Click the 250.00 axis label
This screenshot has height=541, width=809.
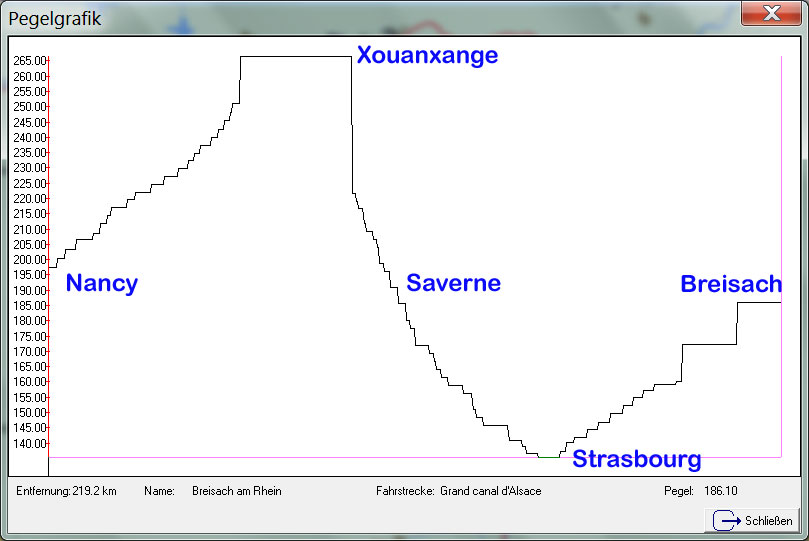pyautogui.click(x=29, y=107)
